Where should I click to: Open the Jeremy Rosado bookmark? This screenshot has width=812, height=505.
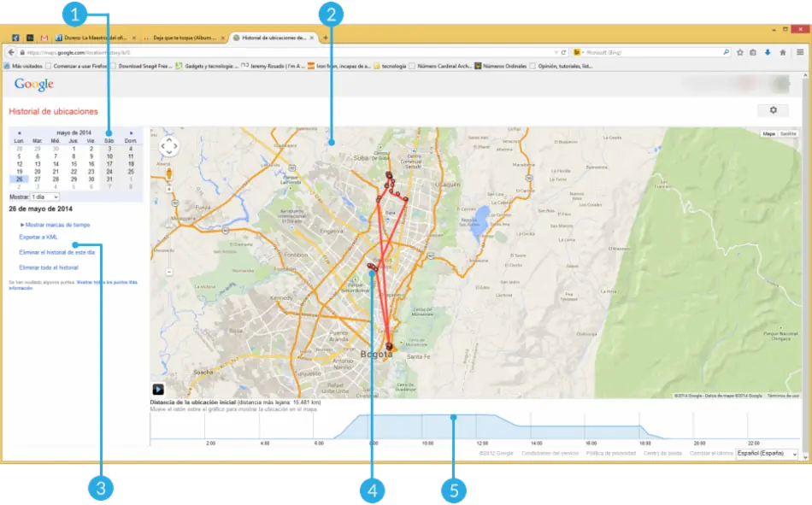[274, 67]
